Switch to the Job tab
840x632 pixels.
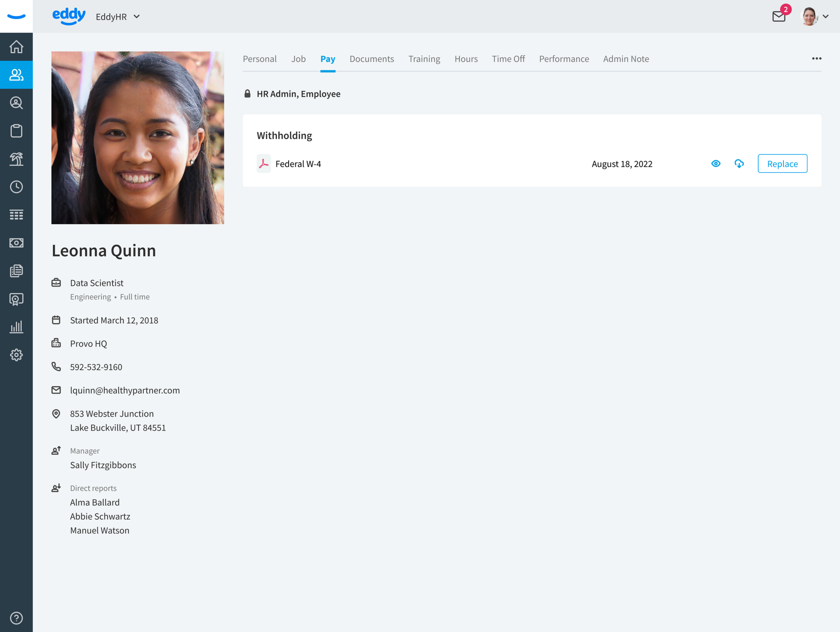298,59
